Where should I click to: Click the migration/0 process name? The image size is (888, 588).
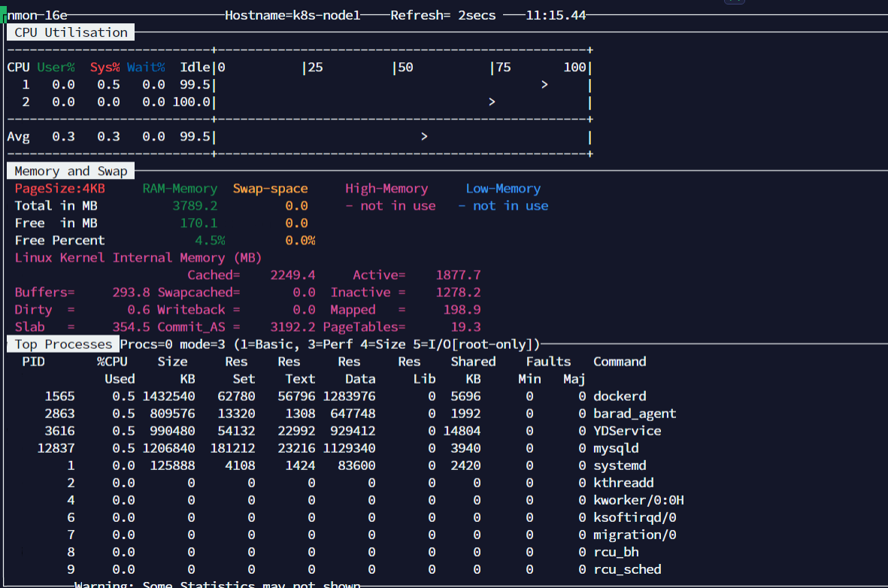point(635,535)
